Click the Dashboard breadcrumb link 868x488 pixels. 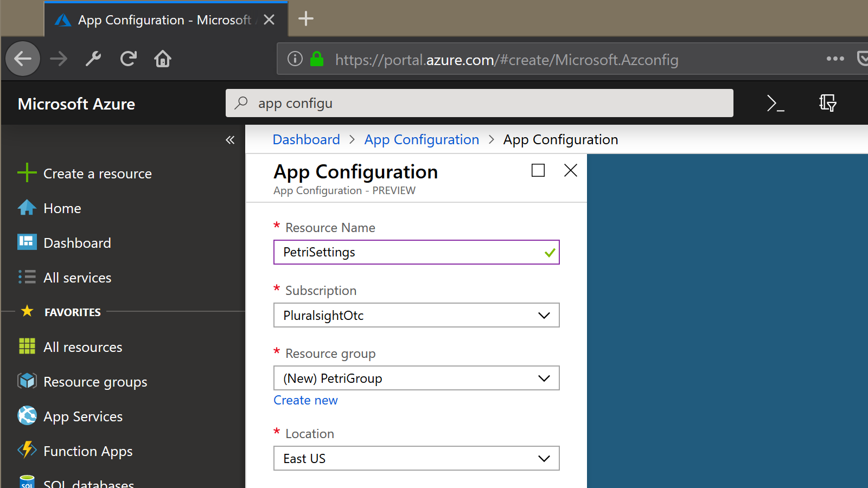pyautogui.click(x=307, y=140)
